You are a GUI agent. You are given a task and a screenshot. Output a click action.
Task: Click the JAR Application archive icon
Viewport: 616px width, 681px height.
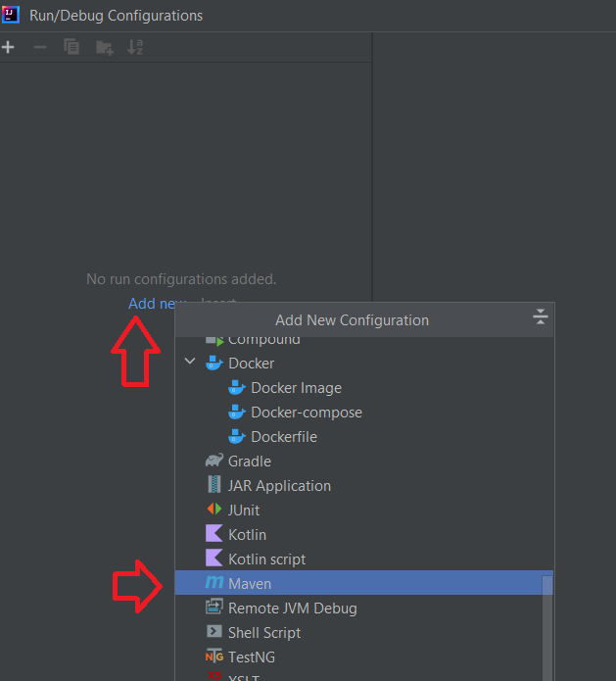[214, 484]
